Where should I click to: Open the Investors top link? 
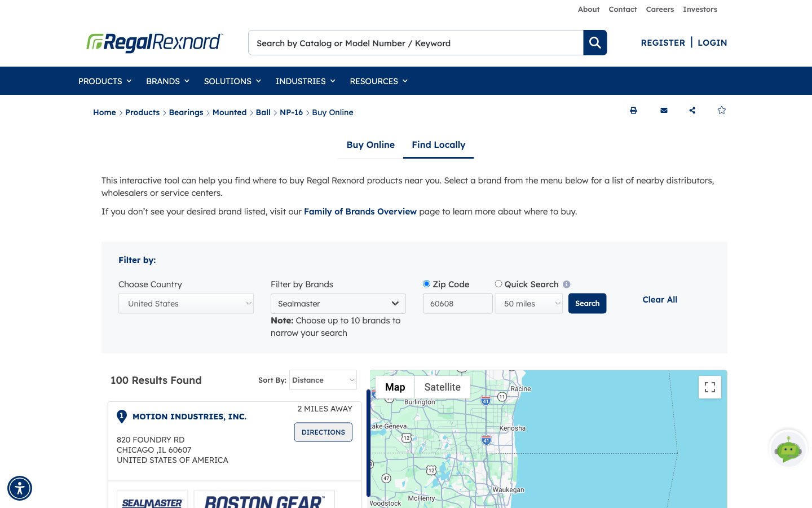700,10
